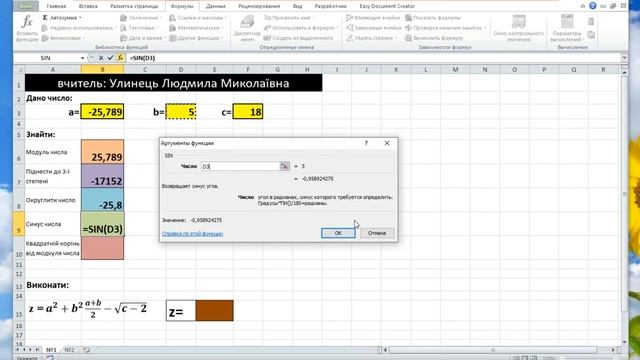Click the calculate sheet icon in Вычисления group
This screenshot has width=640, height=360.
click(x=591, y=36)
